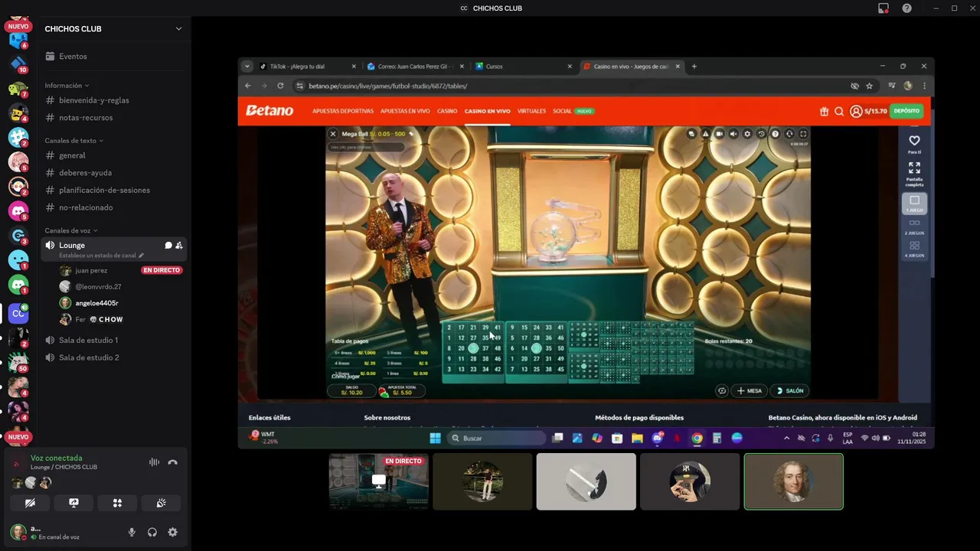Select the 1 JUEGO layout option
The width and height of the screenshot is (980, 551).
click(x=914, y=204)
